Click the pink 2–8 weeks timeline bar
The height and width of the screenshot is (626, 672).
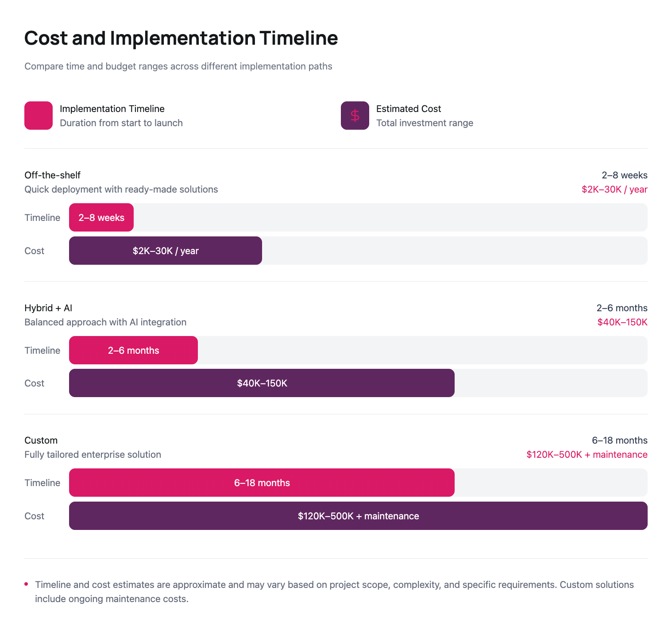tap(101, 217)
